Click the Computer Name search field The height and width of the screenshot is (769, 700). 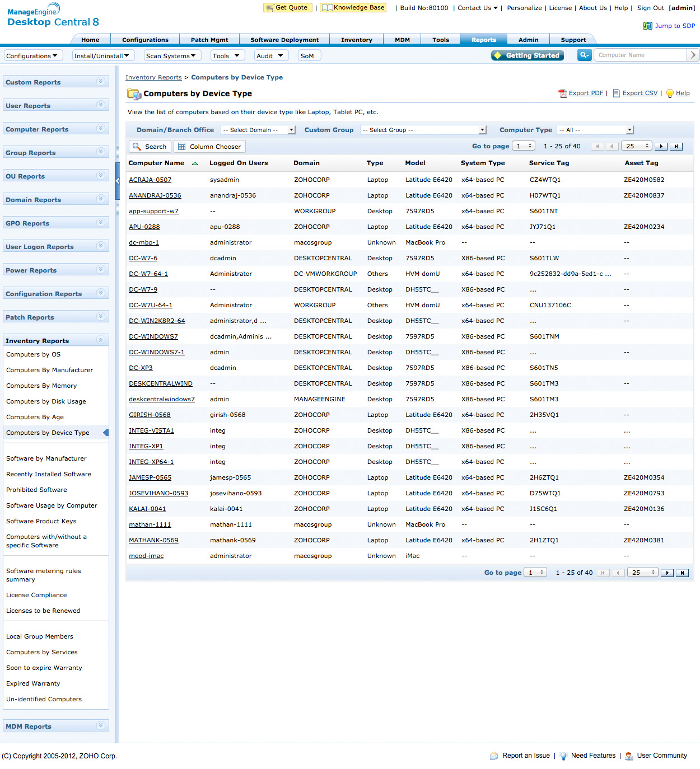[640, 55]
